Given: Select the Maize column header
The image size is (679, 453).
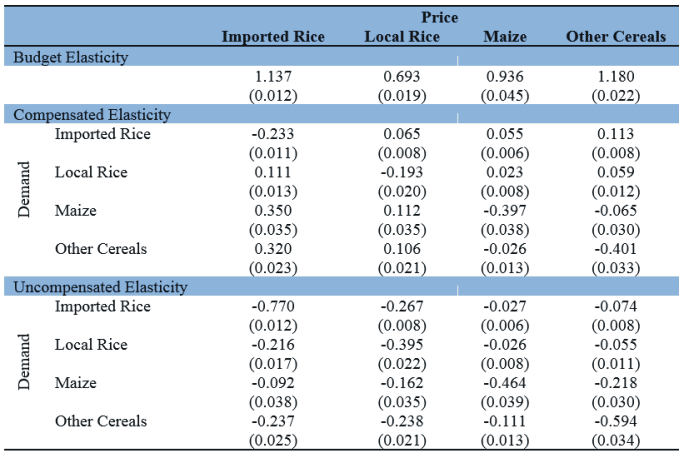Looking at the screenshot, I should [x=504, y=37].
